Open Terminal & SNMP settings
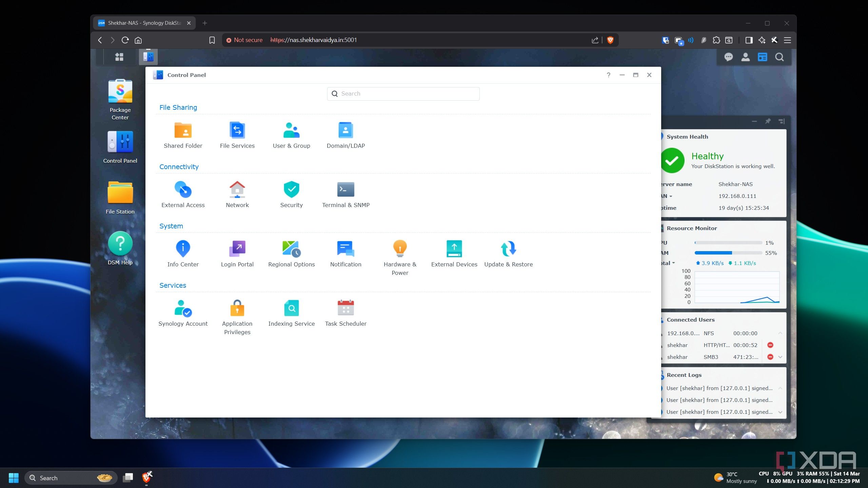The image size is (868, 488). pos(346,195)
